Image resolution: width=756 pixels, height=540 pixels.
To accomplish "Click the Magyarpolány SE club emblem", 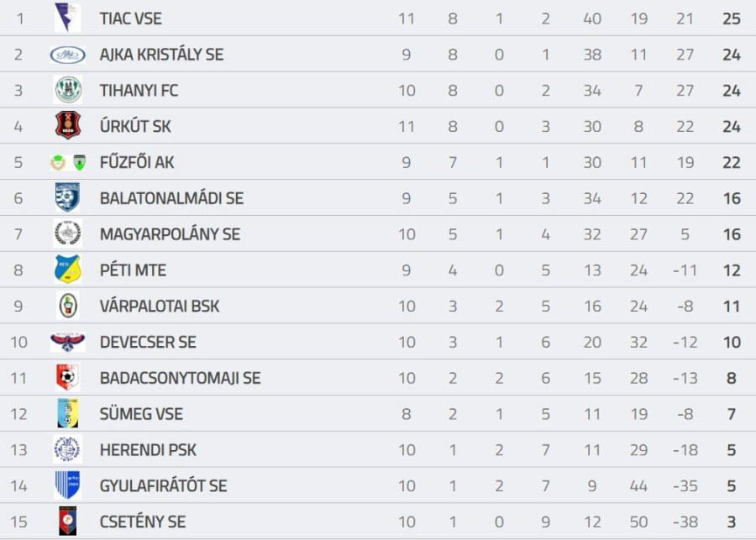I will click(67, 233).
